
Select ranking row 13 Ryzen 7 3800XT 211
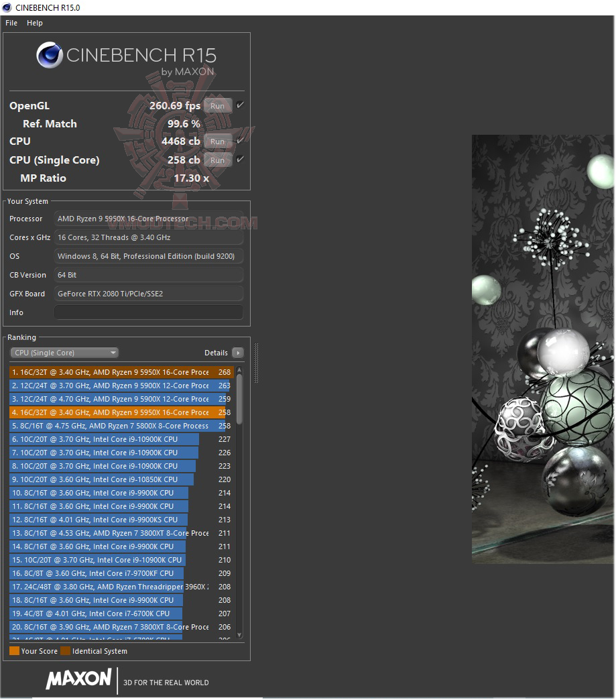(x=121, y=533)
